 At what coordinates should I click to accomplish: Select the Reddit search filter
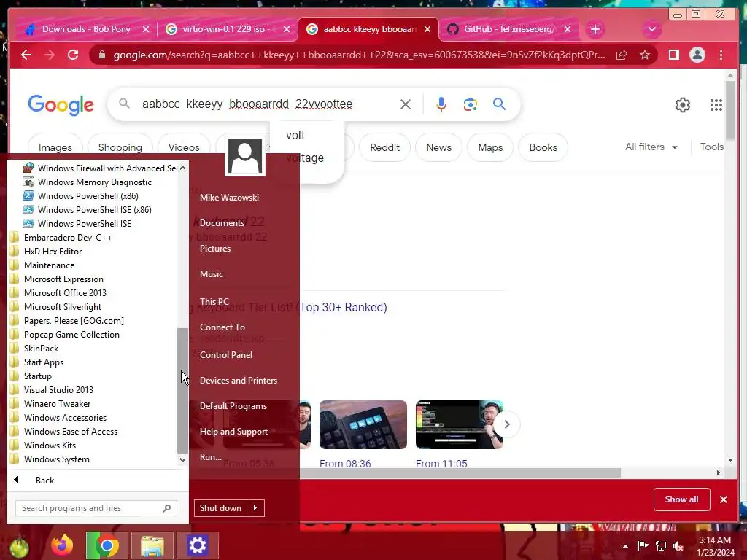[x=385, y=147]
